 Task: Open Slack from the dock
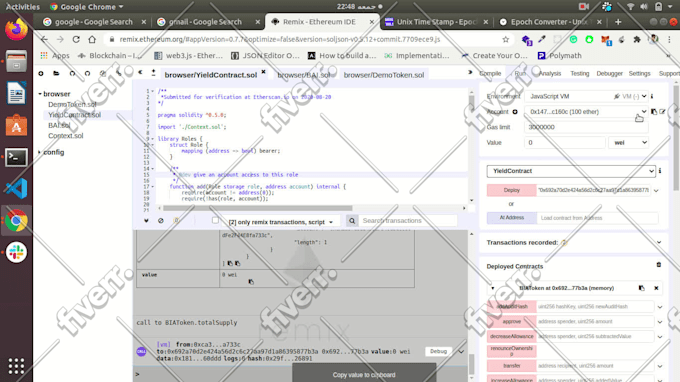[16, 252]
